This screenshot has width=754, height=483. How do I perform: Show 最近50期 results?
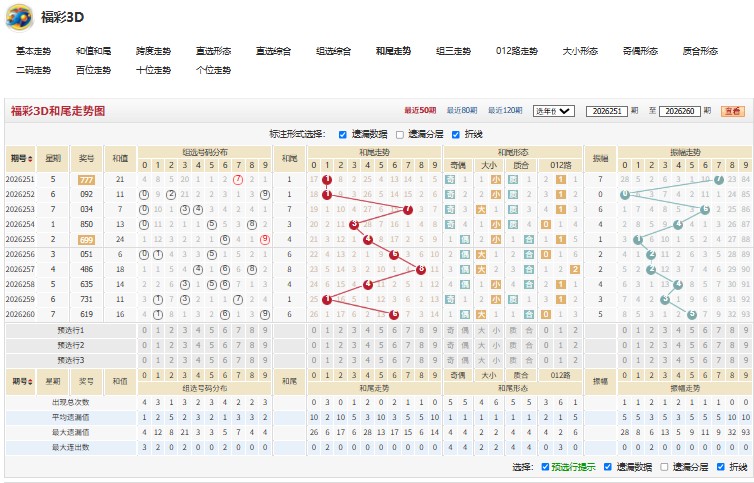tap(420, 111)
